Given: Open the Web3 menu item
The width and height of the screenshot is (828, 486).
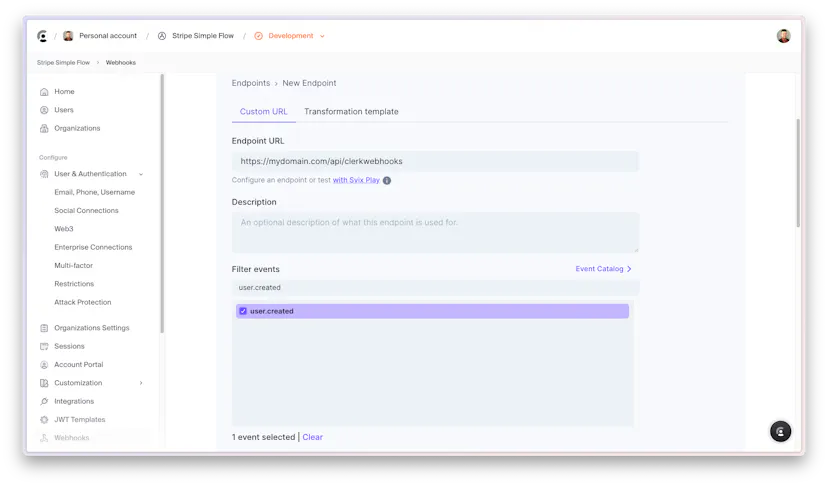Looking at the screenshot, I should click(64, 229).
